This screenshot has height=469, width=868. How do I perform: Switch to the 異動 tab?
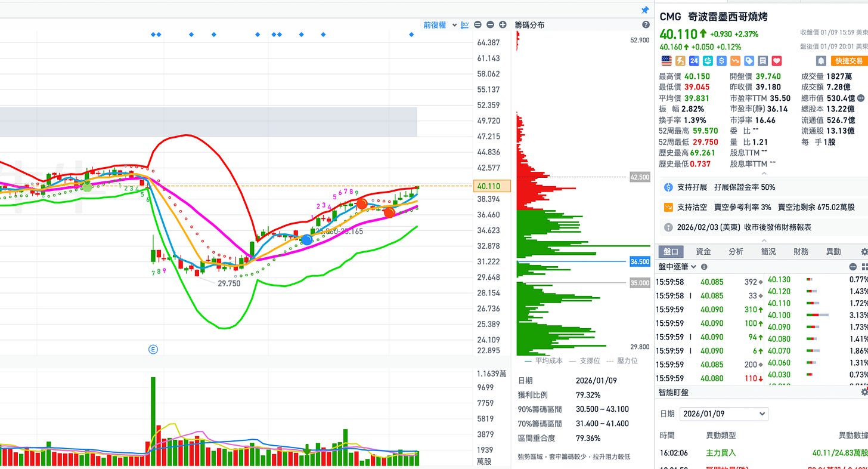[833, 252]
